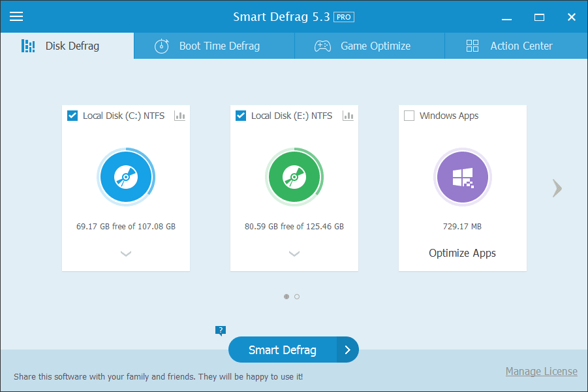Click the PRO badge in title
The height and width of the screenshot is (392, 588).
tap(344, 17)
